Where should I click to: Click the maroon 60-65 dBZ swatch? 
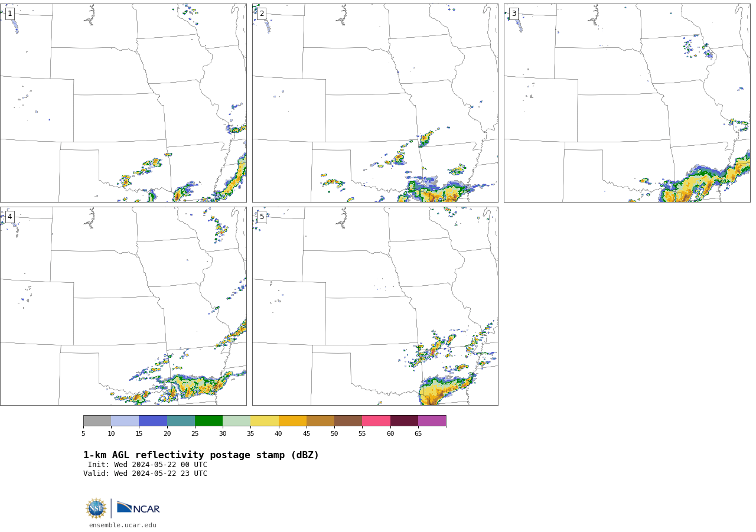[404, 421]
